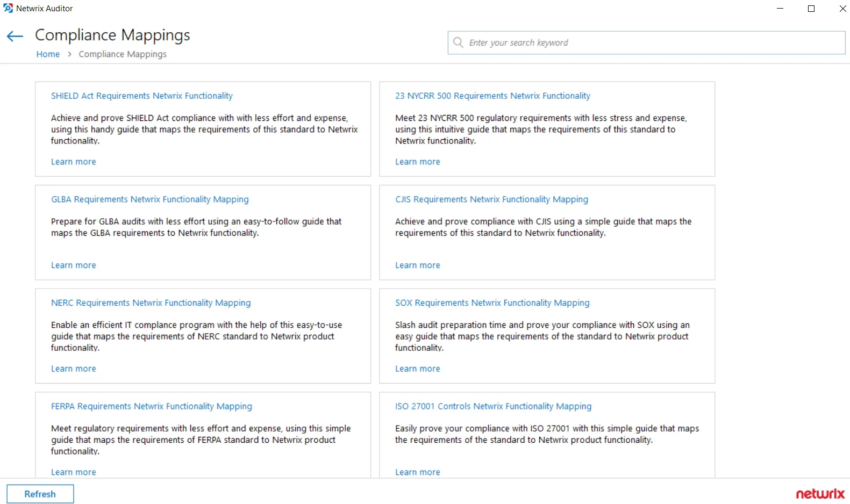Open GLBA Requirements Netwrix Functionality Mapping
The width and height of the screenshot is (850, 504).
150,199
